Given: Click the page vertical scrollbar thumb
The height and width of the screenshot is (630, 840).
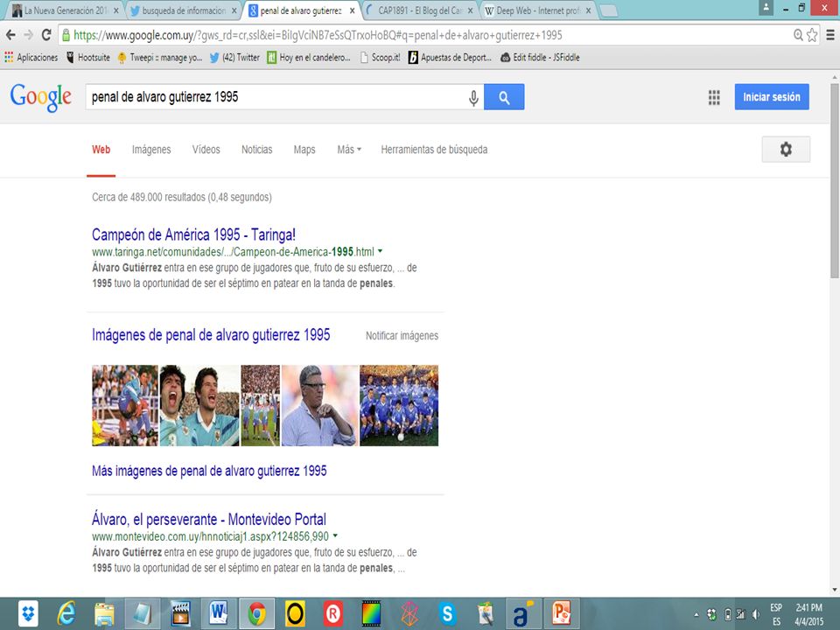Looking at the screenshot, I should 835,179.
